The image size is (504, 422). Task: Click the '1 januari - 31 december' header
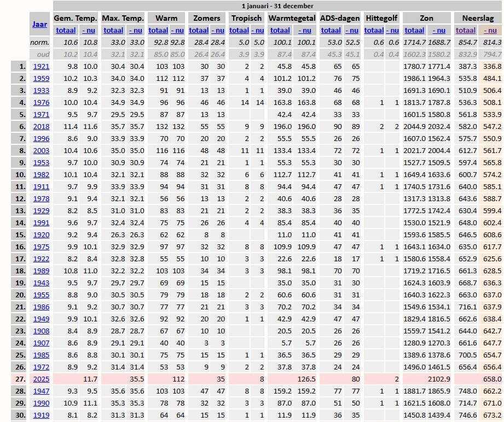(x=277, y=6)
